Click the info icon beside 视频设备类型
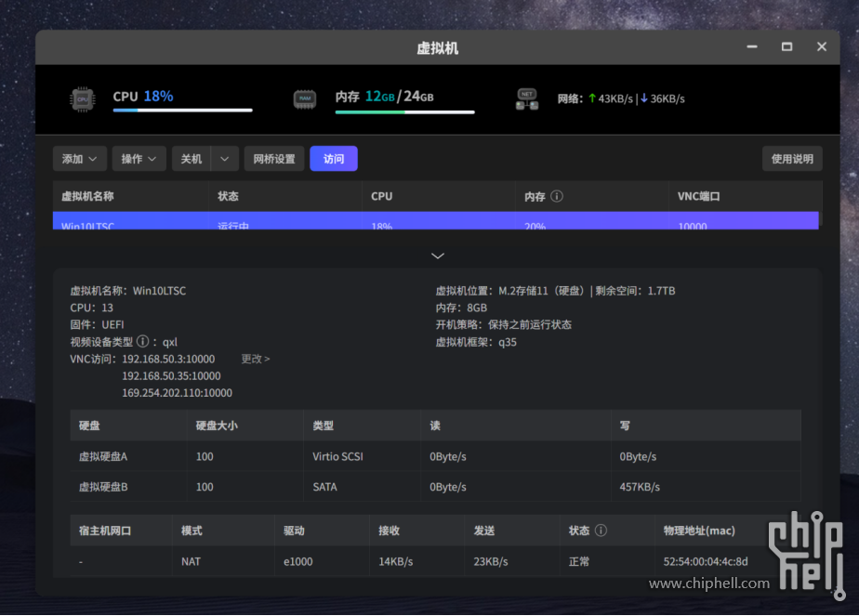859x616 pixels. click(x=142, y=342)
